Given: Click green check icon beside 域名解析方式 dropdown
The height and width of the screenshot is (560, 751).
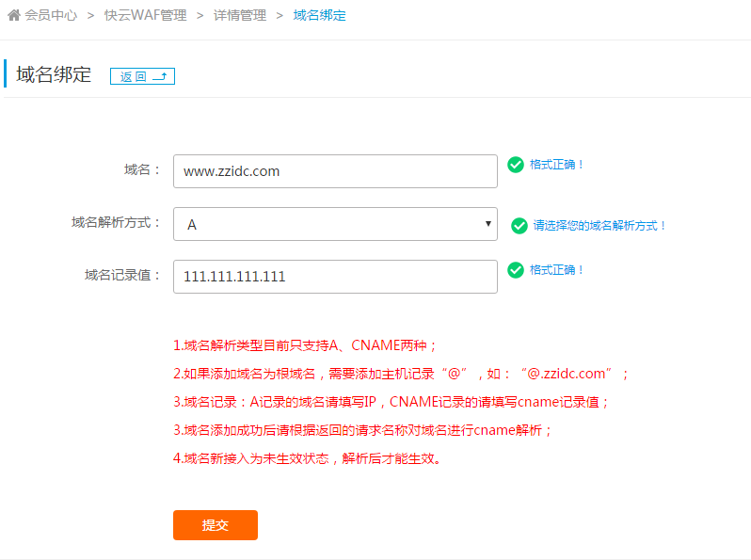Looking at the screenshot, I should pyautogui.click(x=519, y=226).
